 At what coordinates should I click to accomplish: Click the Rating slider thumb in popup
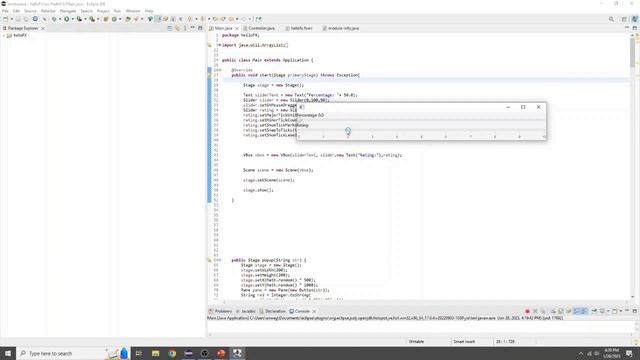348,131
